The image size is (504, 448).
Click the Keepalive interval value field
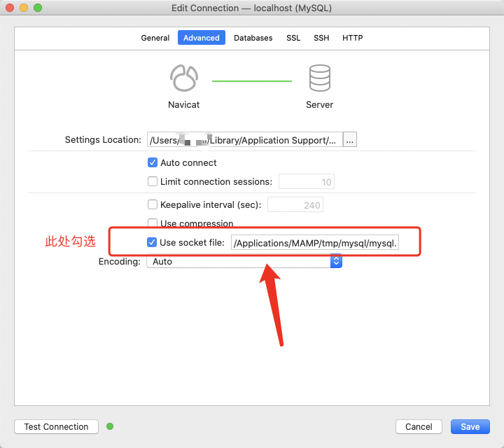point(295,204)
